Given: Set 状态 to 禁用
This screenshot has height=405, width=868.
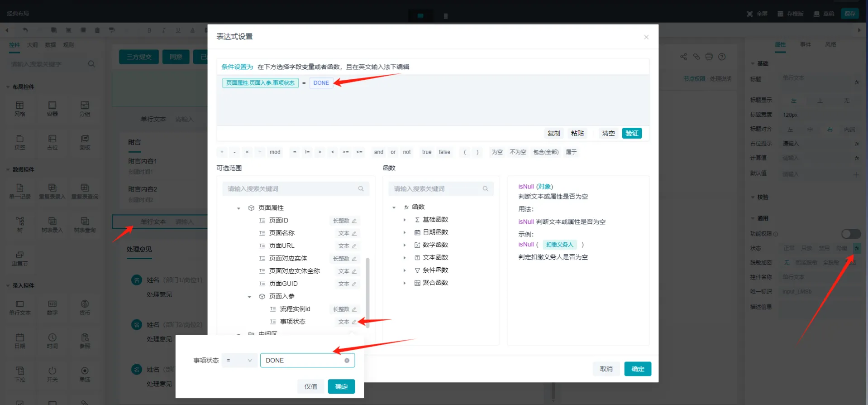Looking at the screenshot, I should tap(824, 248).
